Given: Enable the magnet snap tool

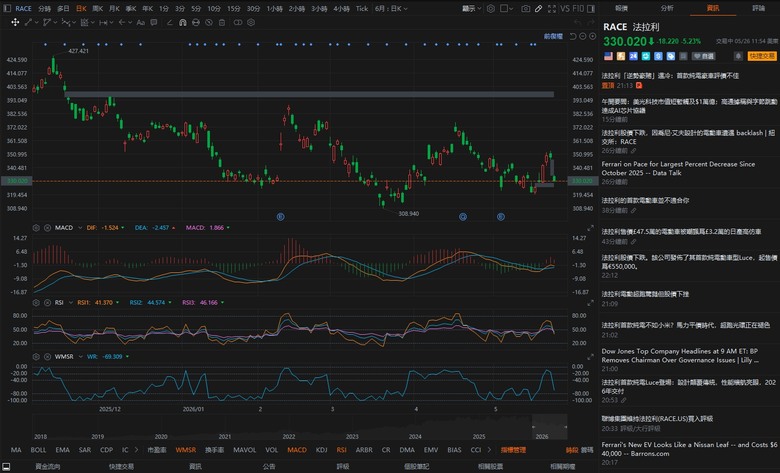Looking at the screenshot, I should tap(183, 22).
